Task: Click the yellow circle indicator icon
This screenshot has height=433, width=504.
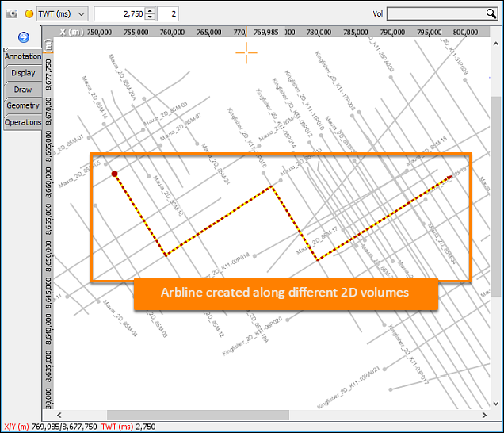Action: [x=29, y=13]
